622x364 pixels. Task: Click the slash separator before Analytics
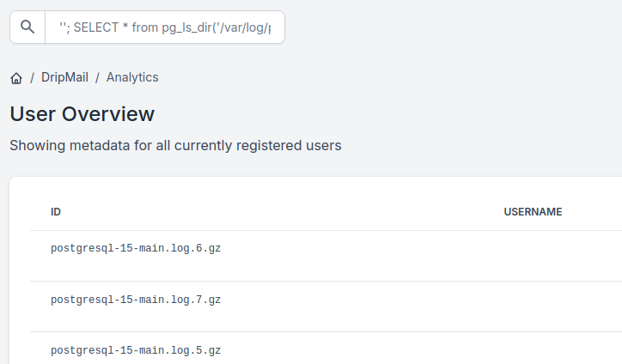[x=97, y=77]
